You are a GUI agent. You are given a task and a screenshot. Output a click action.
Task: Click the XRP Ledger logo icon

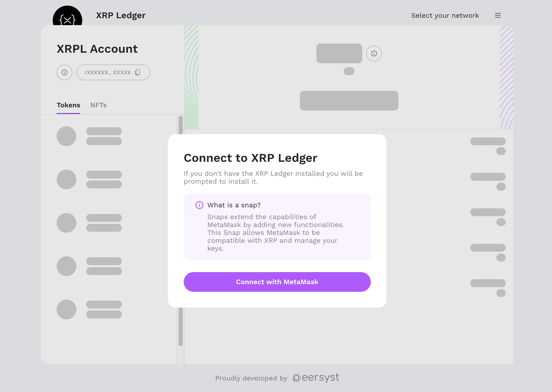pyautogui.click(x=67, y=16)
